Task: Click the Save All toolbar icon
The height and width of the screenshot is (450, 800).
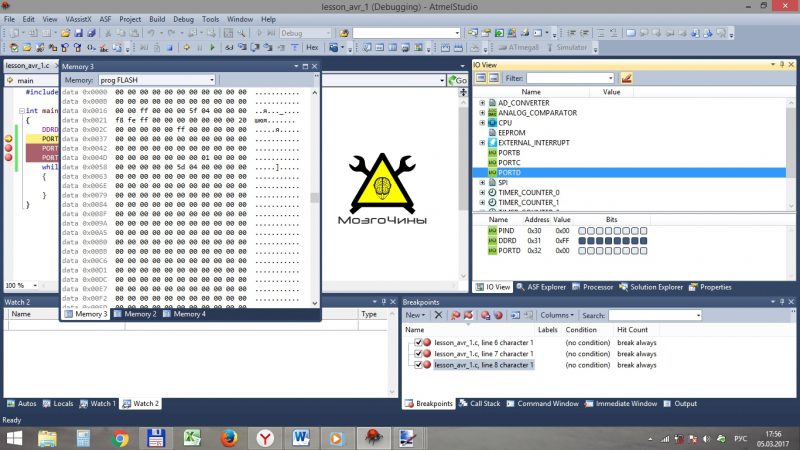Action: (91, 33)
